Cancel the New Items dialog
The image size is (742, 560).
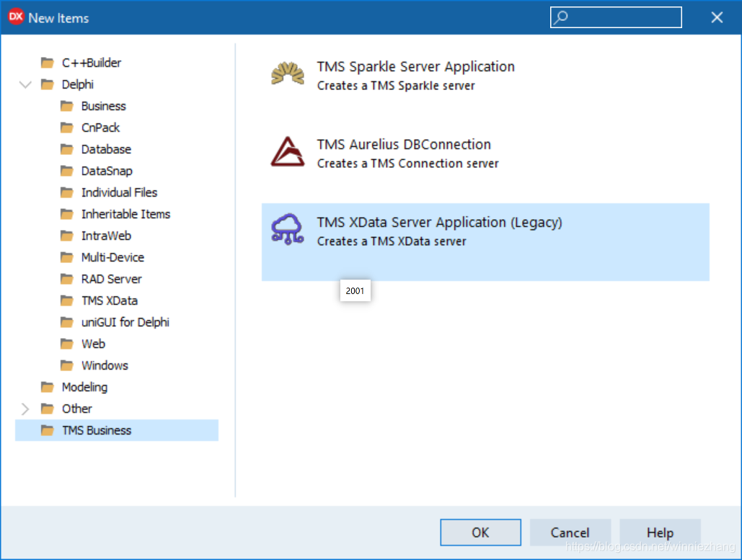[570, 533]
